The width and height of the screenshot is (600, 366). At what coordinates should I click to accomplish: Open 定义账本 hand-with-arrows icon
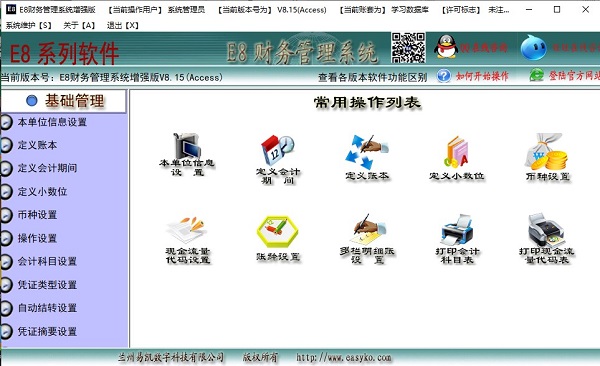pos(367,152)
